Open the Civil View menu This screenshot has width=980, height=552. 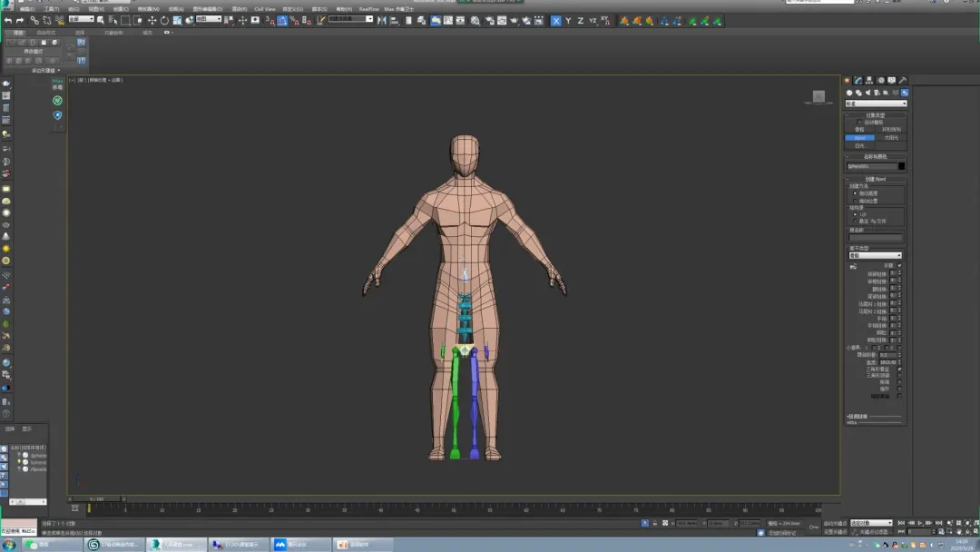click(x=264, y=9)
